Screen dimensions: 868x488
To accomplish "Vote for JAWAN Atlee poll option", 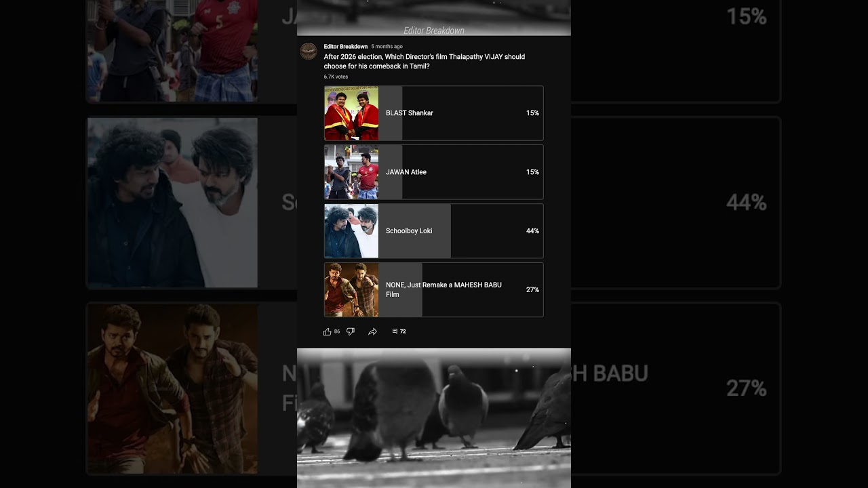I will tap(433, 172).
